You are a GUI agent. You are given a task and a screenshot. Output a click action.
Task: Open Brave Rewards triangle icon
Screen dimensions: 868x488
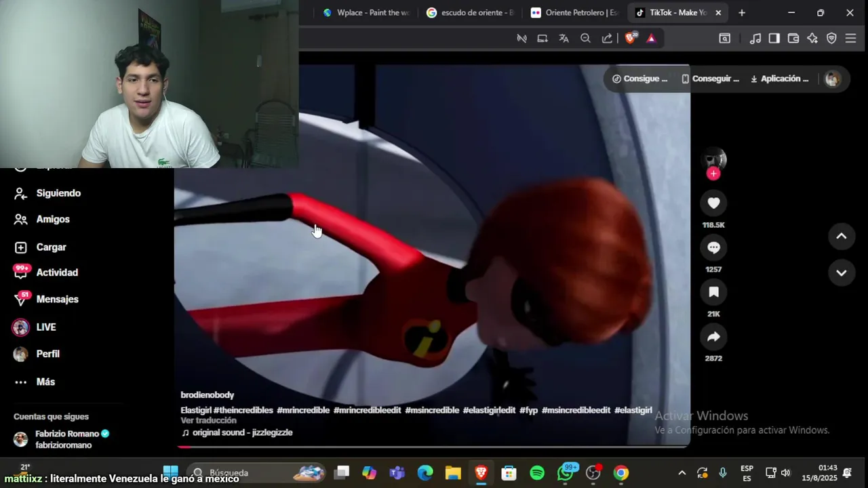[x=651, y=39]
